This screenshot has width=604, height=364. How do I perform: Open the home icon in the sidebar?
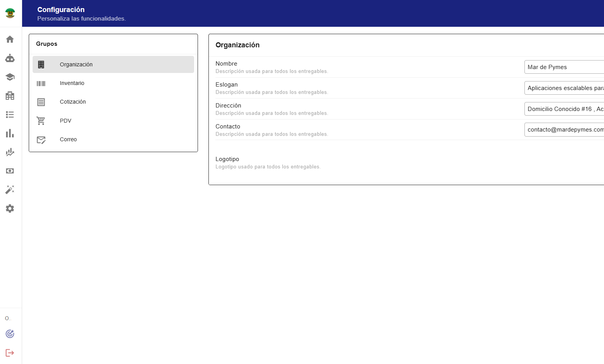point(10,39)
